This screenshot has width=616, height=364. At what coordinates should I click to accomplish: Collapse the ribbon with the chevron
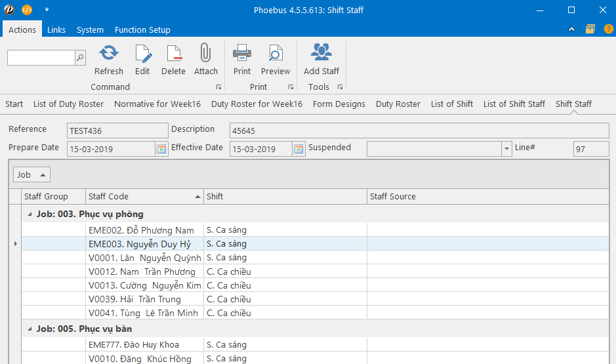pos(571,29)
